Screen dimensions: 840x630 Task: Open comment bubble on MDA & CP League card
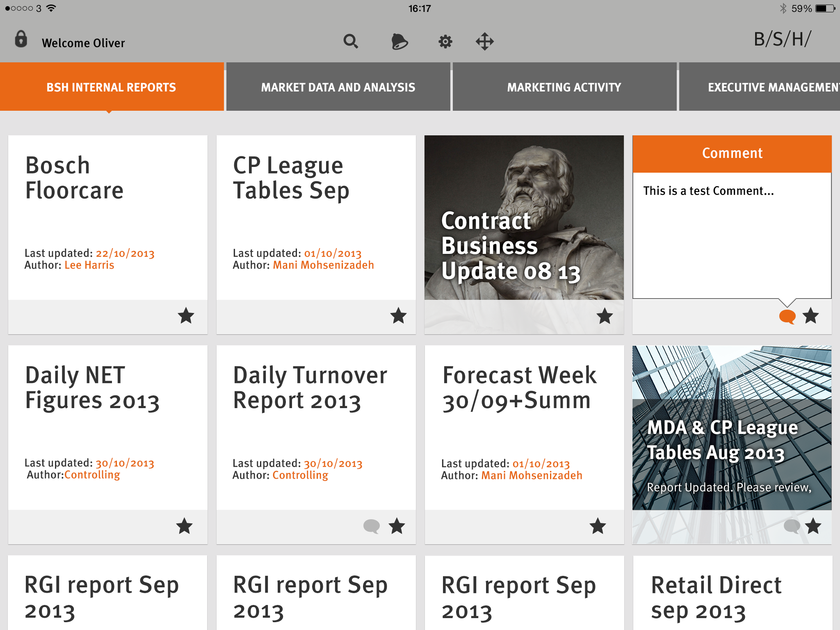pos(792,526)
